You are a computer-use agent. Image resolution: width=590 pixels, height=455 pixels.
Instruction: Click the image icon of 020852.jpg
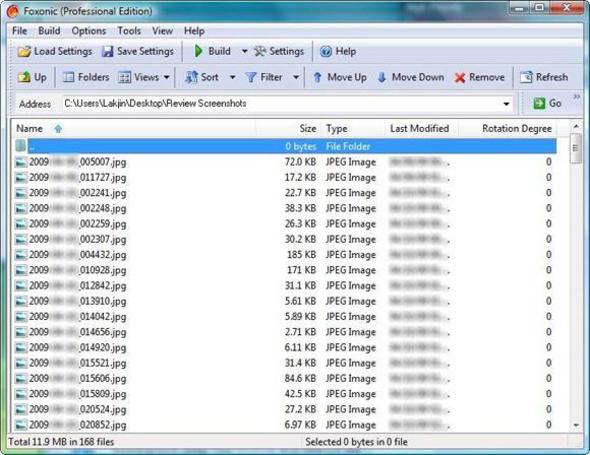point(21,425)
